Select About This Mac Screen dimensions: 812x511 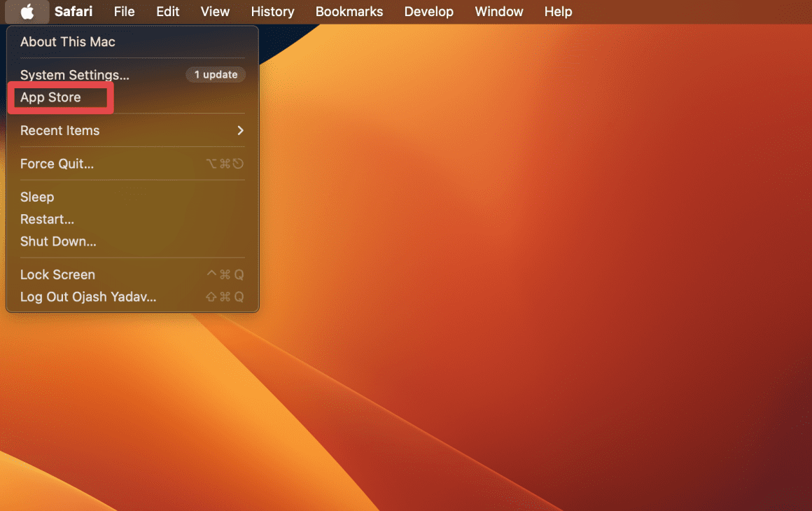[68, 42]
